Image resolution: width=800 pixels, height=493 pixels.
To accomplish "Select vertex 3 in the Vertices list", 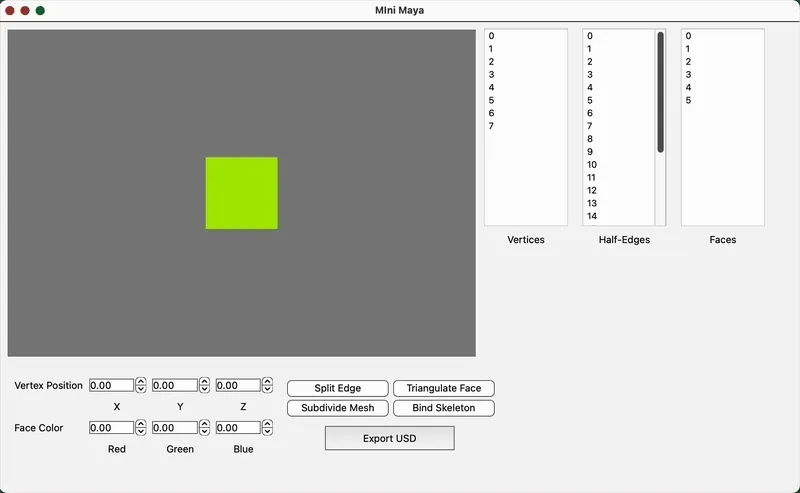I will [x=492, y=75].
